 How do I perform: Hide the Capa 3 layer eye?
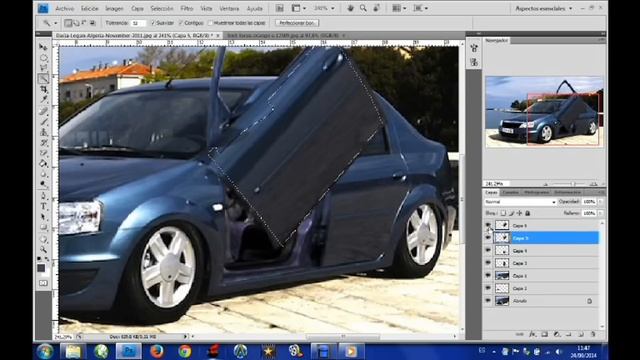click(x=488, y=263)
